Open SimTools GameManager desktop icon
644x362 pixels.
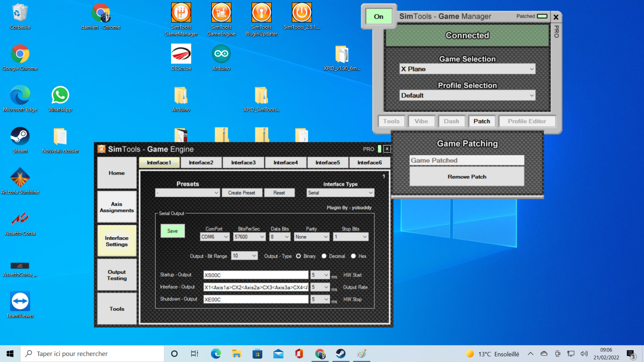click(x=181, y=19)
